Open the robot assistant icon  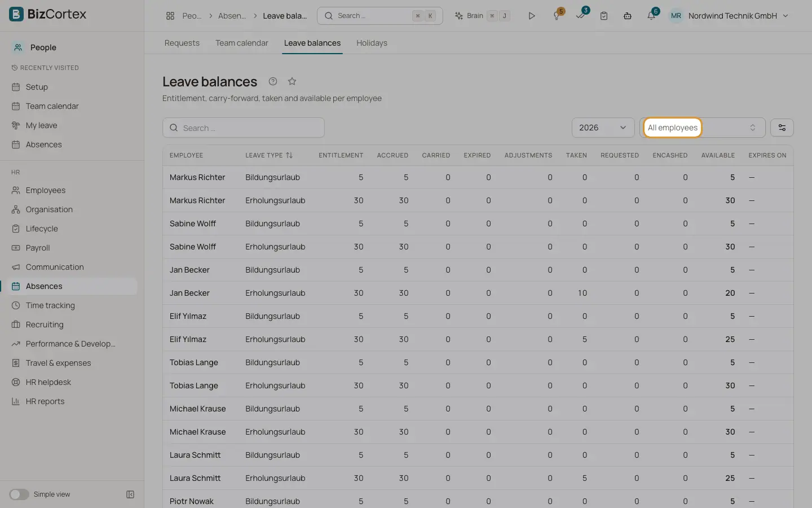click(x=628, y=16)
